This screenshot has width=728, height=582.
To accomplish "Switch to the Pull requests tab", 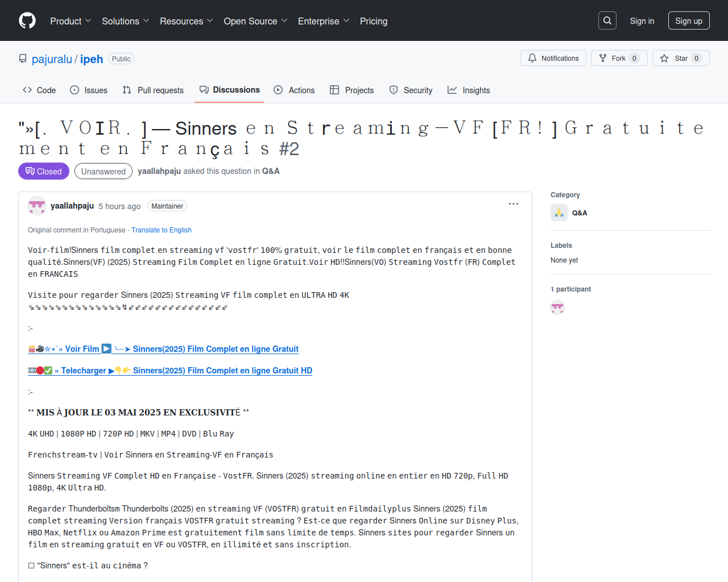I will click(153, 90).
